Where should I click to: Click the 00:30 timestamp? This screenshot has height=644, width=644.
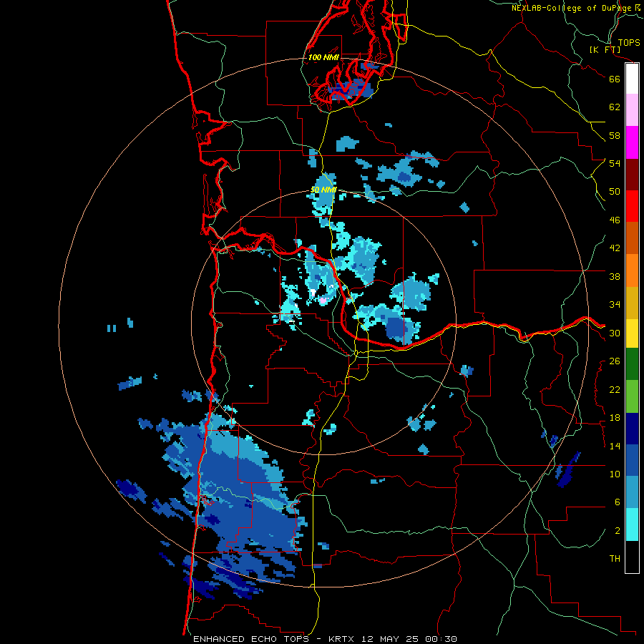pos(441,639)
